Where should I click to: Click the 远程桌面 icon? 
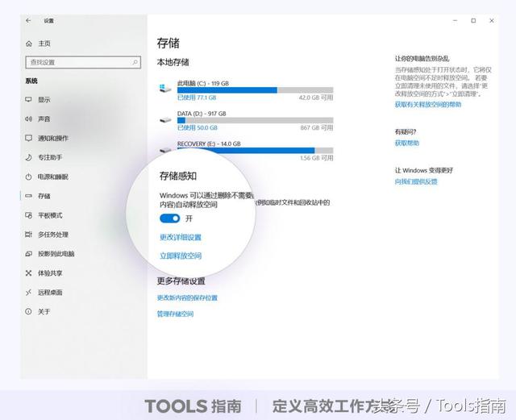29,293
